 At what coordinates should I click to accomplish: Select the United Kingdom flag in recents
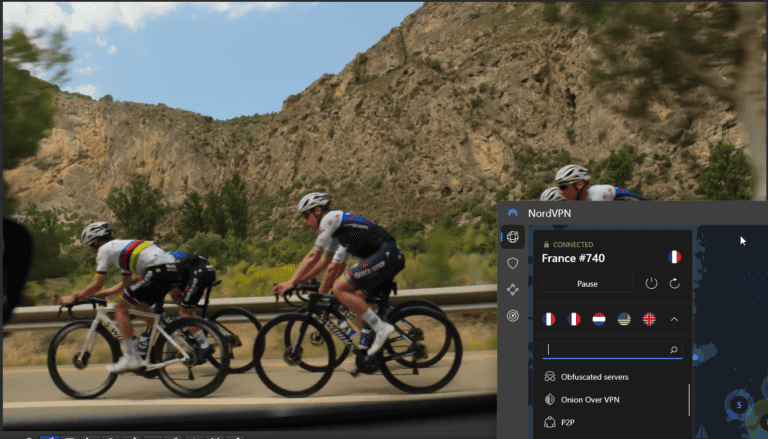click(x=649, y=319)
